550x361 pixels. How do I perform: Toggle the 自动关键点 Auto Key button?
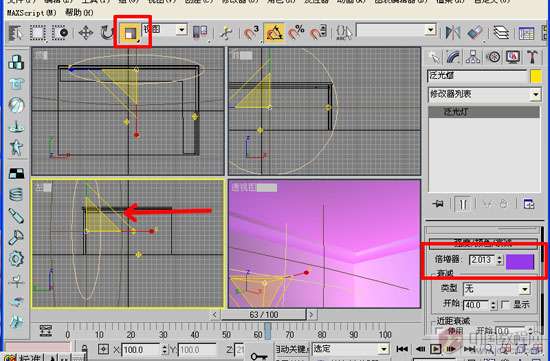point(291,349)
